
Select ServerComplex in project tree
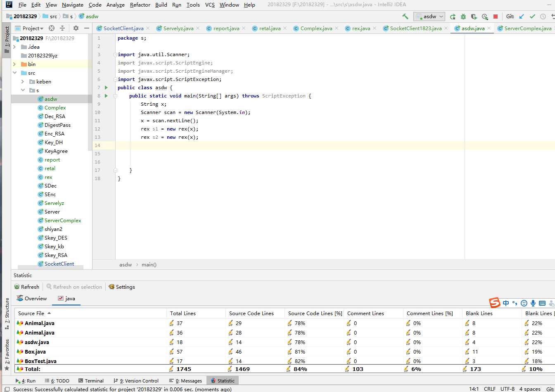point(62,220)
